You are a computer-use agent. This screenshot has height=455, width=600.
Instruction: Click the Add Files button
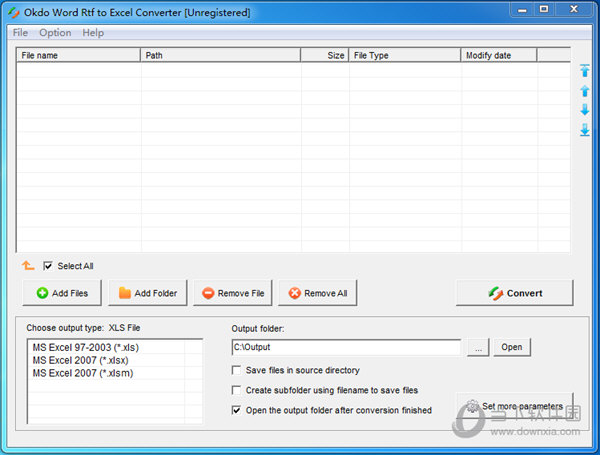[62, 293]
